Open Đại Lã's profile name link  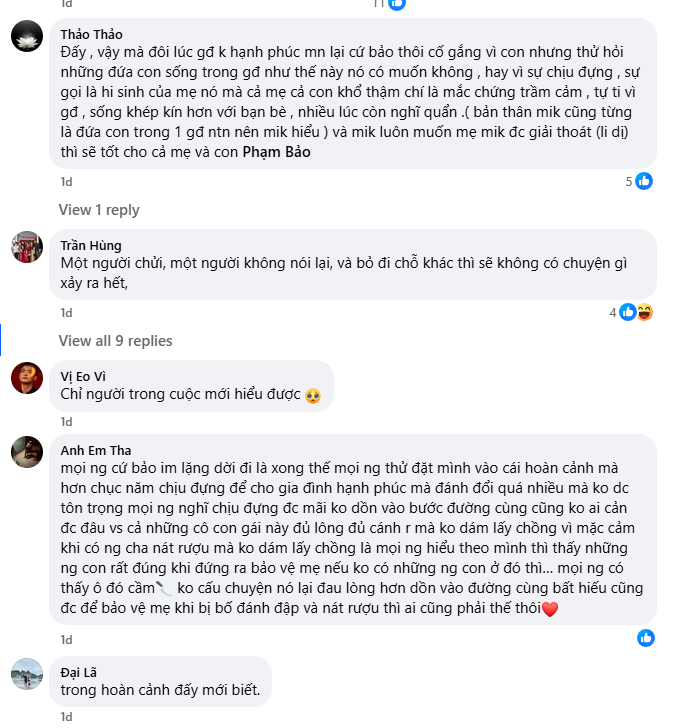click(78, 672)
